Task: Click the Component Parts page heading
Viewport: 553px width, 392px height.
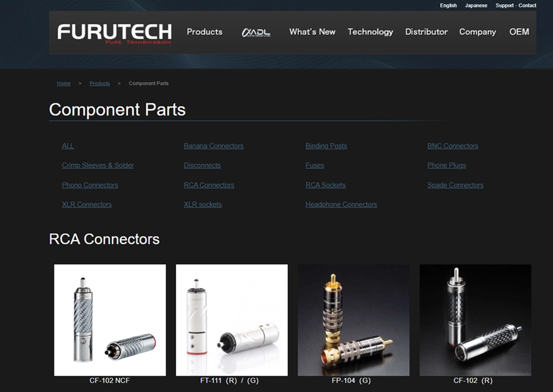Action: pyautogui.click(x=117, y=109)
